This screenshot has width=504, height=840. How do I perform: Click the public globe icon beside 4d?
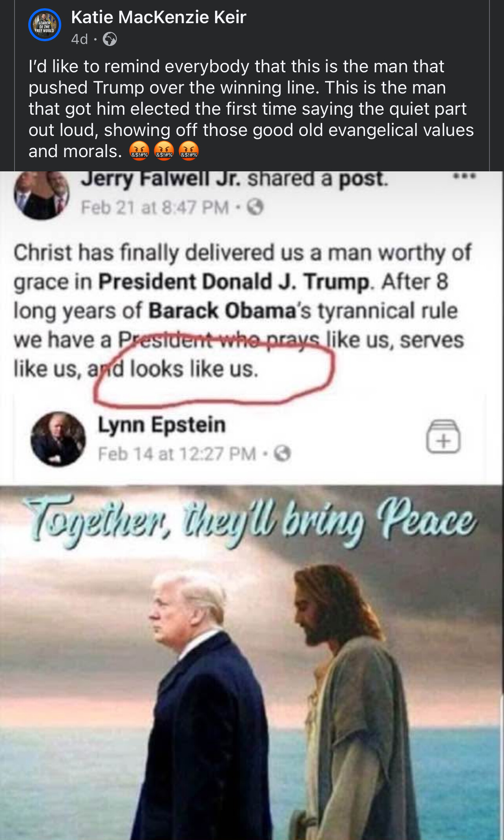tap(110, 39)
